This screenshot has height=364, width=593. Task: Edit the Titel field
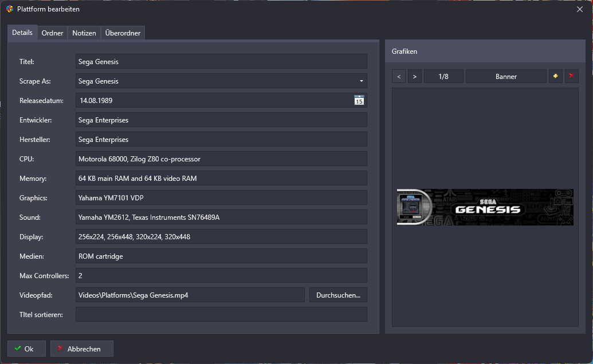(221, 62)
